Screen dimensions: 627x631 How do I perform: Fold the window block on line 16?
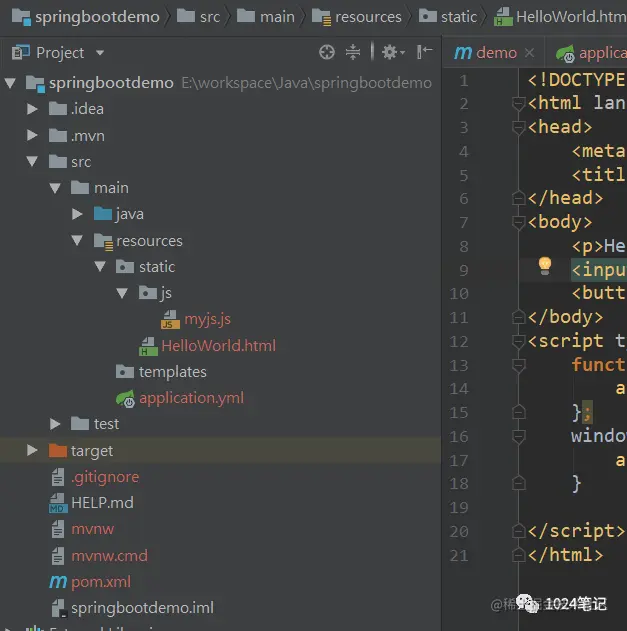click(x=518, y=436)
